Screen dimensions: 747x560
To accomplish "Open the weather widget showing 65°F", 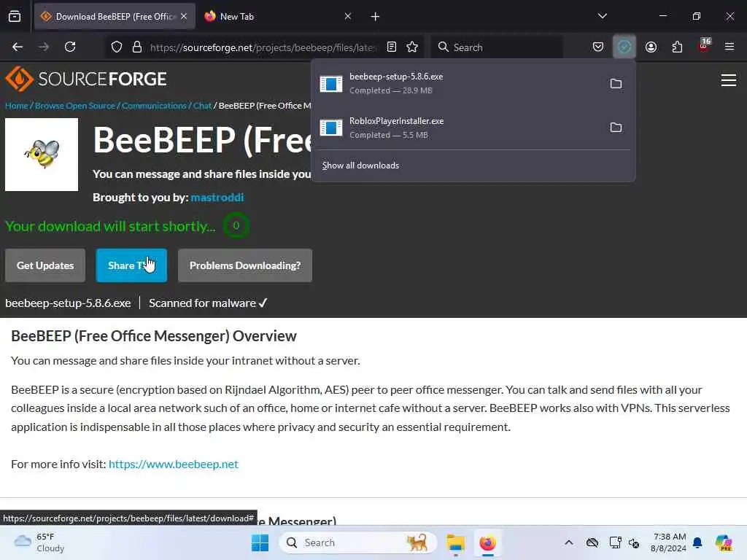I will (x=39, y=542).
